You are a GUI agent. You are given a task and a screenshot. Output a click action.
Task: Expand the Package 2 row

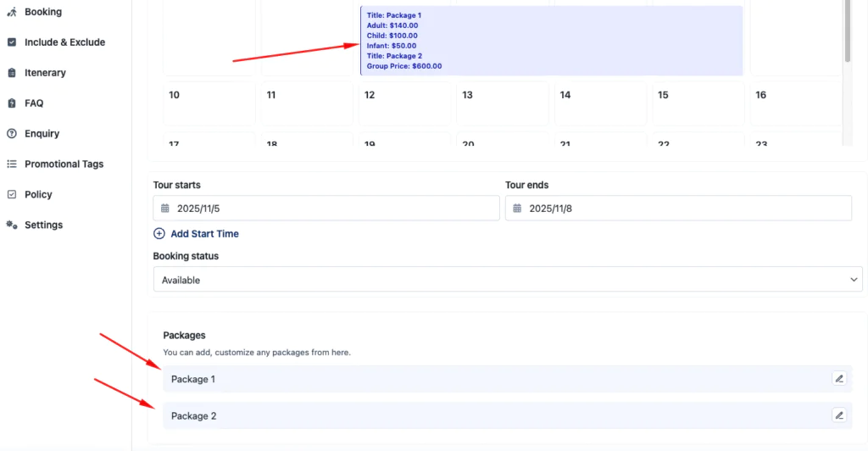click(x=507, y=415)
